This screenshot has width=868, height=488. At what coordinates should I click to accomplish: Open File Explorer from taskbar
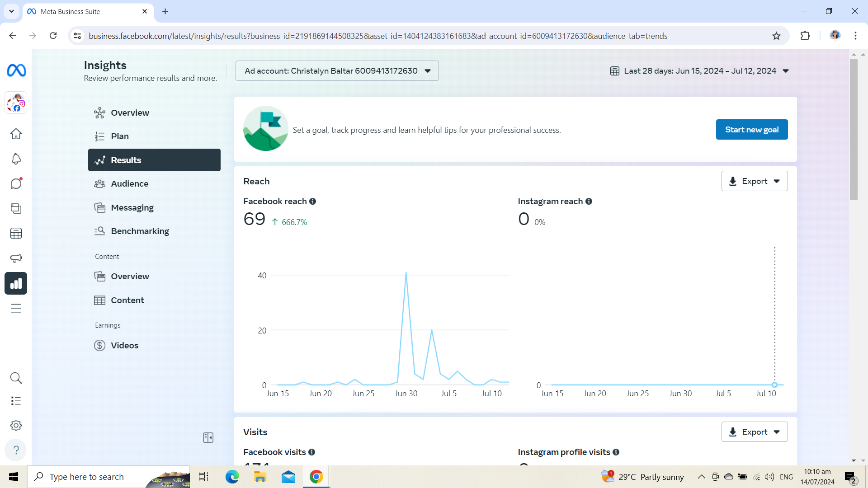(x=260, y=477)
